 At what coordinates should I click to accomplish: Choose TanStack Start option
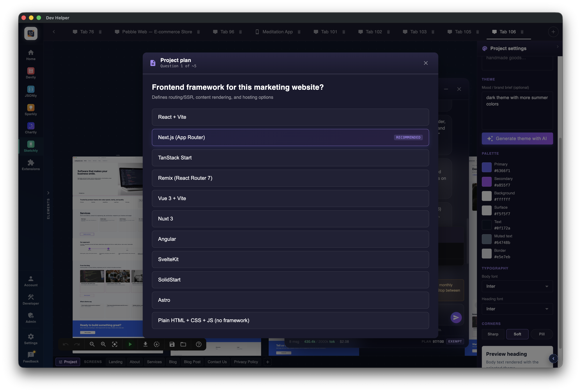[x=290, y=158]
